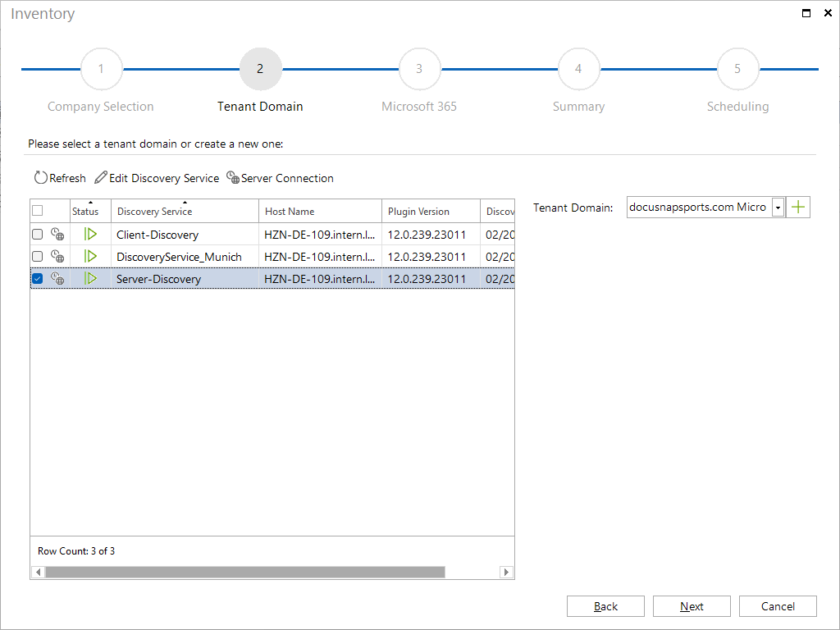Click the connection icon in the Client-Discovery row
The height and width of the screenshot is (630, 840).
[x=57, y=234]
